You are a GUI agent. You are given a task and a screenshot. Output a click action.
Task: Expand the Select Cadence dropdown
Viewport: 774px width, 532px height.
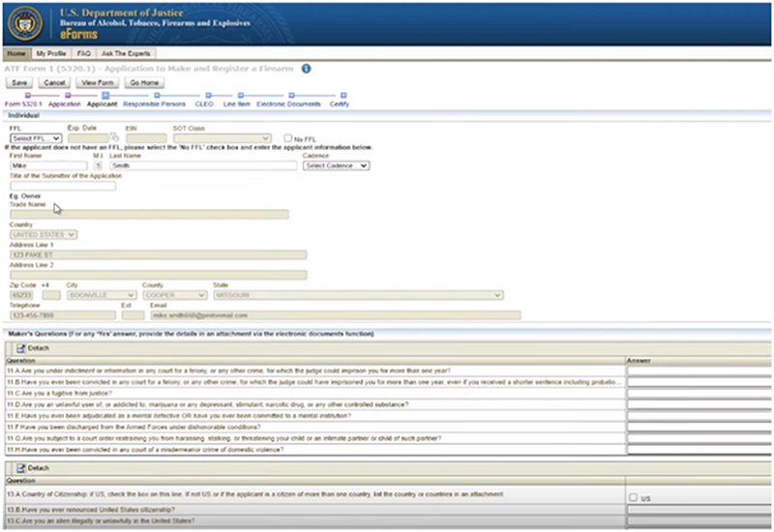[x=336, y=165]
